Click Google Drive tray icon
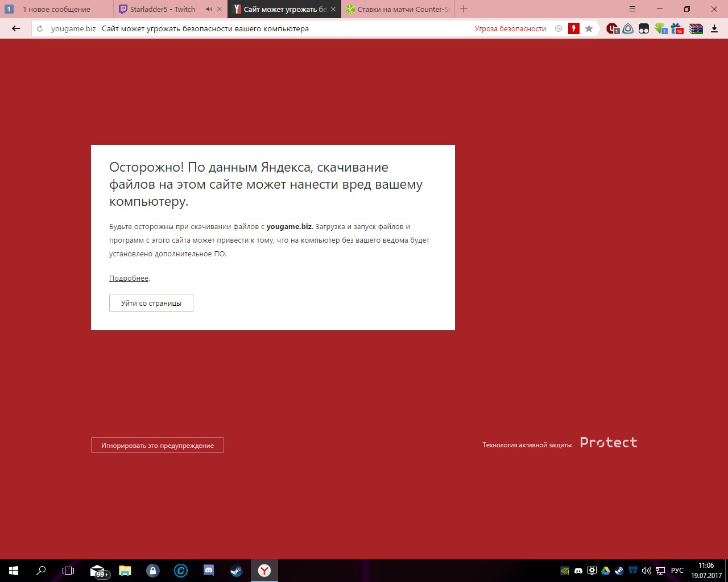The height and width of the screenshot is (582, 728). click(606, 571)
